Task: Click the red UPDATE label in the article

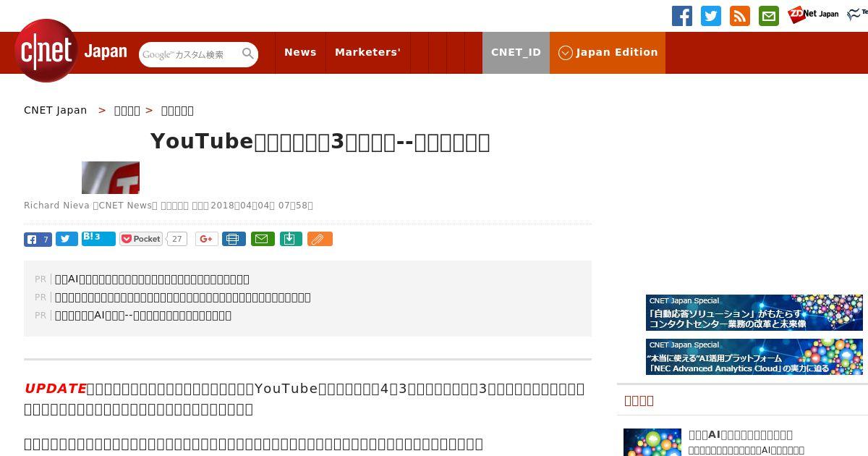Action: 56,389
